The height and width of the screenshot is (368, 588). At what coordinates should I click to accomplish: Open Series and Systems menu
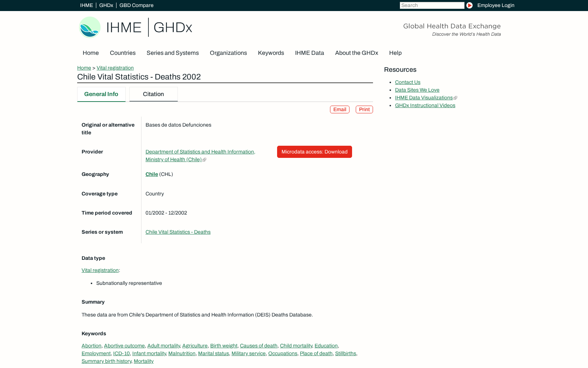pyautogui.click(x=173, y=53)
